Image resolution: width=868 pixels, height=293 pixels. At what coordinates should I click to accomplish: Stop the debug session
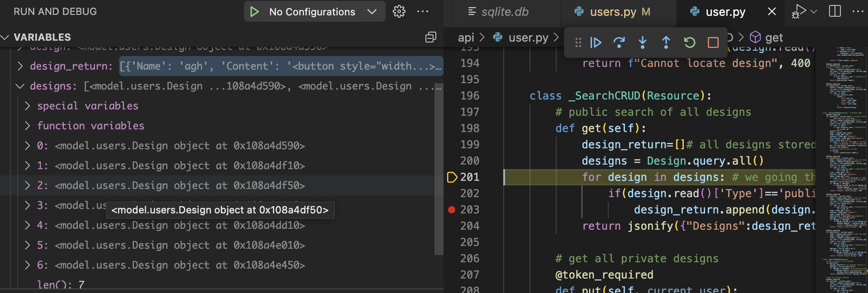713,43
